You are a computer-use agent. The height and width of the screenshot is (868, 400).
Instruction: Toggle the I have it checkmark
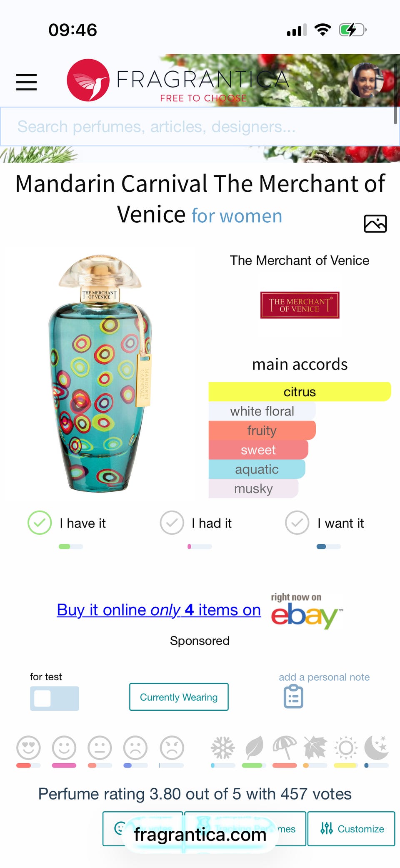click(x=40, y=523)
